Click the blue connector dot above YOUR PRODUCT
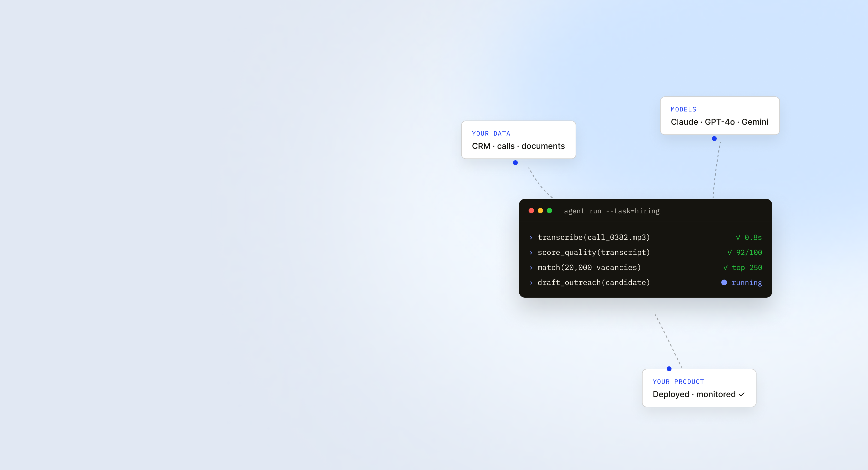The width and height of the screenshot is (868, 470). click(x=669, y=369)
